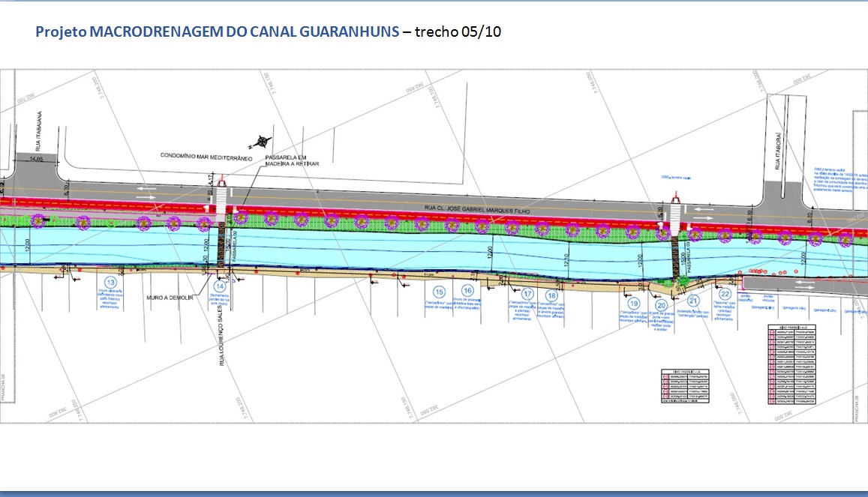Click the north arrow compass symbol
868x497 pixels.
[x=262, y=140]
